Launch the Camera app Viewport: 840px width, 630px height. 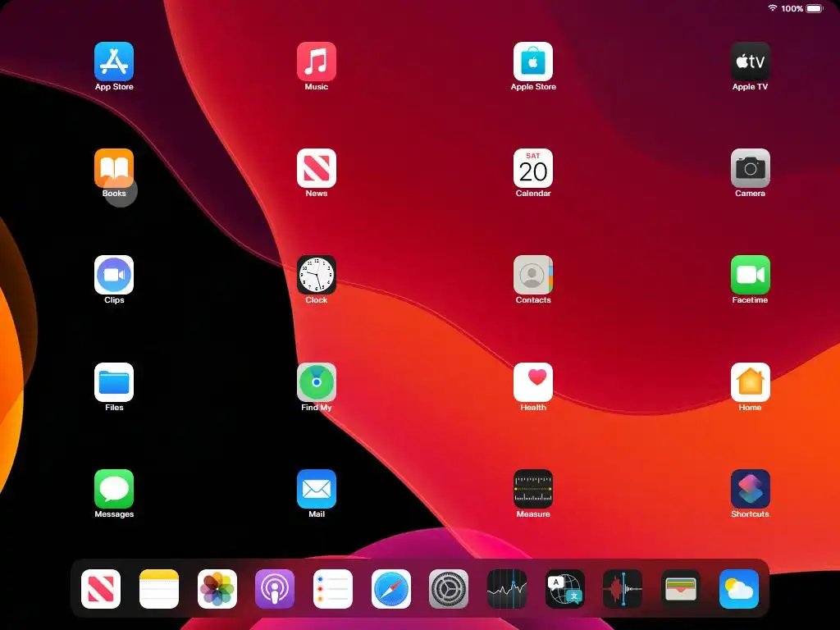pos(750,168)
